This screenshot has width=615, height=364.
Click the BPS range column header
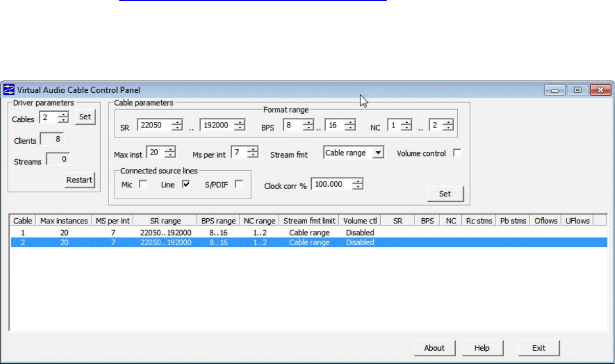pyautogui.click(x=218, y=221)
